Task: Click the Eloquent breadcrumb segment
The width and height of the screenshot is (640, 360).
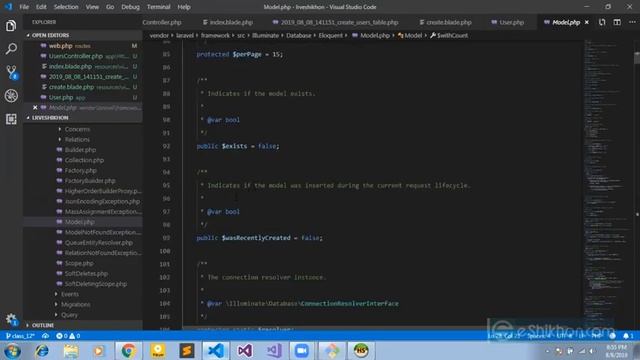Action: 331,36
